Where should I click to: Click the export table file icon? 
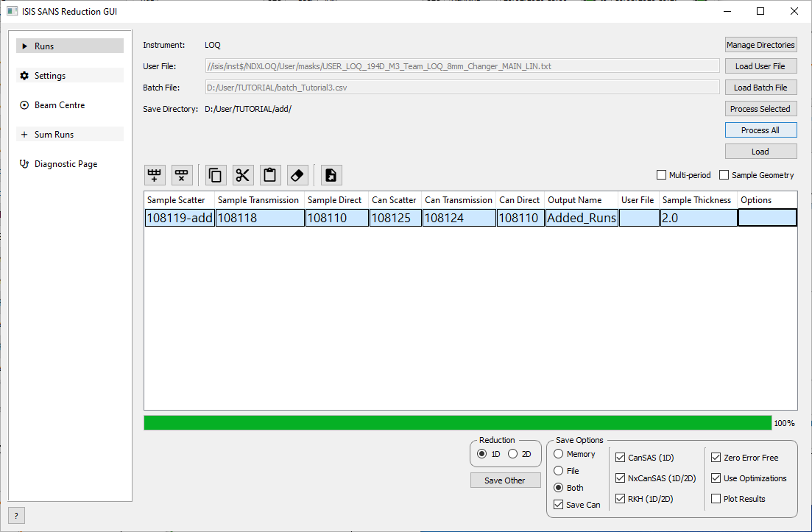[x=331, y=175]
